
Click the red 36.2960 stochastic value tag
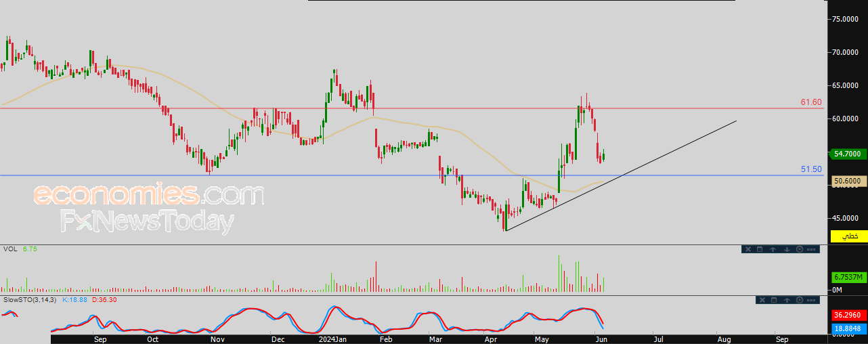849,315
